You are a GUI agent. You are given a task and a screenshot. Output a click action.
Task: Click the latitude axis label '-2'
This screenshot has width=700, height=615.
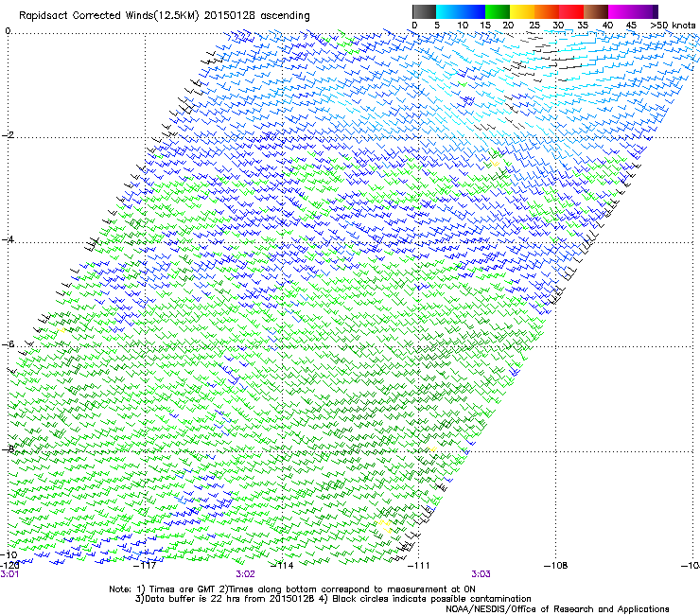click(x=8, y=135)
